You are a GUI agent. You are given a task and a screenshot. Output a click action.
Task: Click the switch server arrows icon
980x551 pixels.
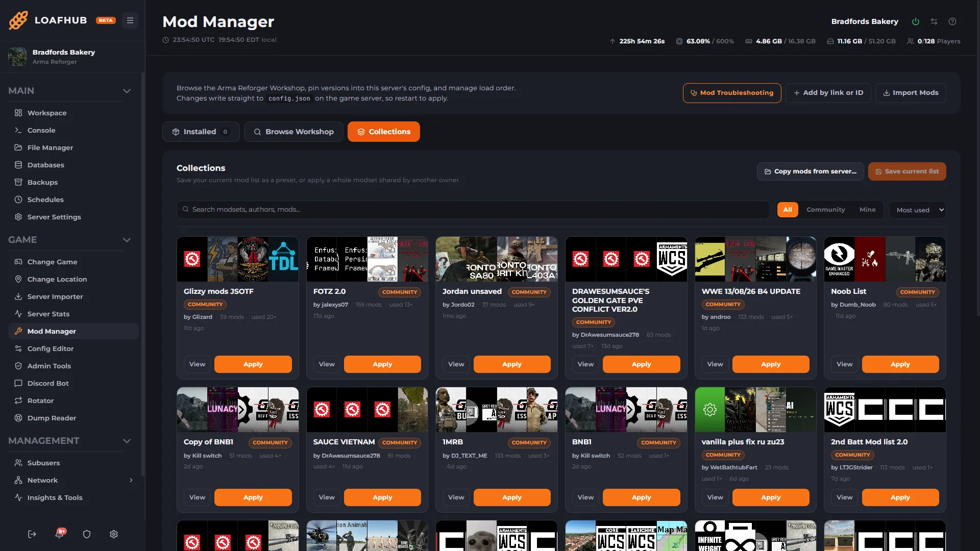(934, 21)
